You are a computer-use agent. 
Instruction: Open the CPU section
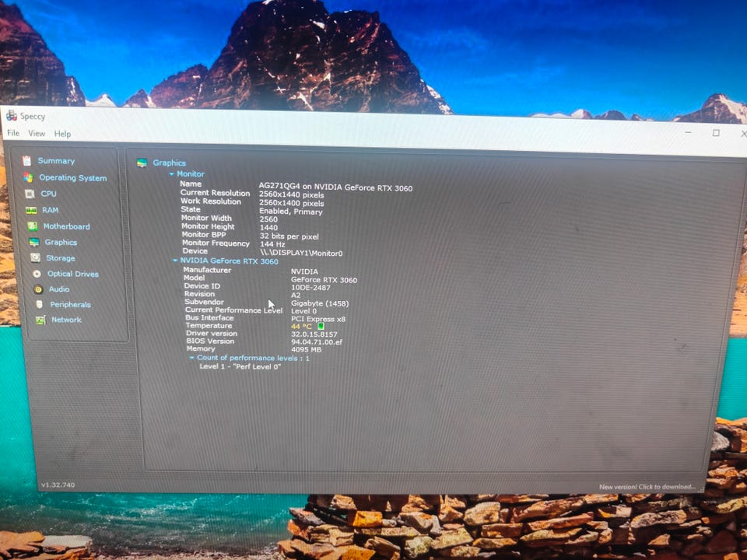48,194
